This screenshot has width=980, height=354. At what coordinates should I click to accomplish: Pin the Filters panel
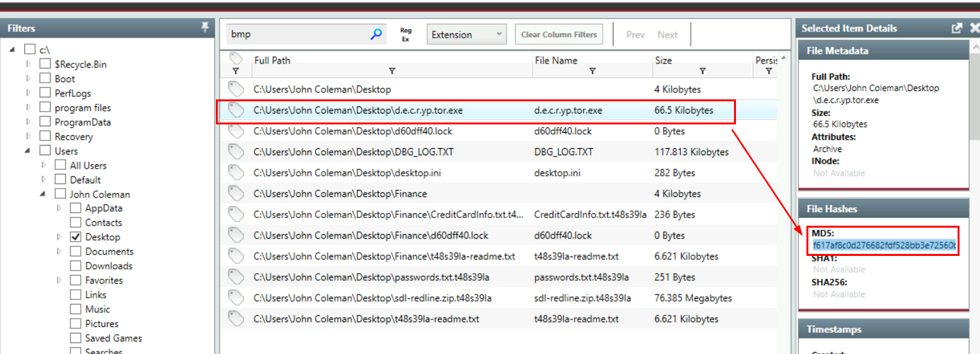[205, 27]
